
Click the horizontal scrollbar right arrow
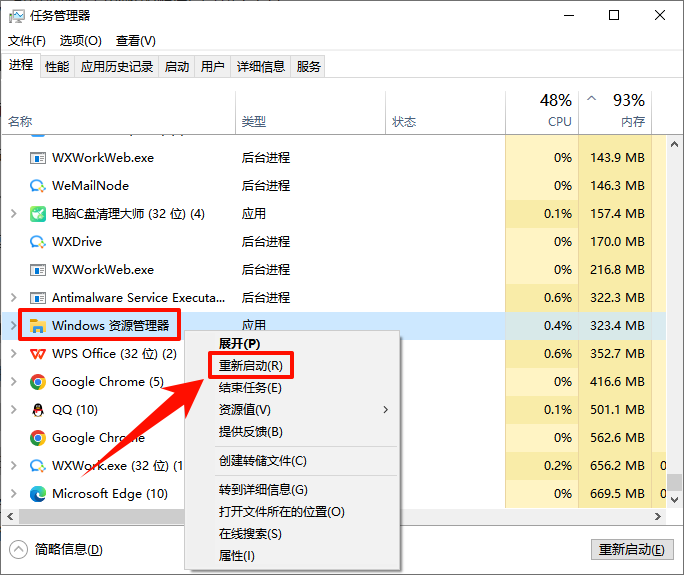[x=658, y=517]
